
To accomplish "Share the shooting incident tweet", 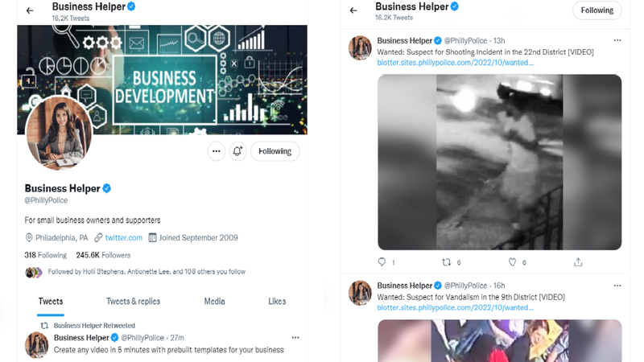I will coord(578,262).
